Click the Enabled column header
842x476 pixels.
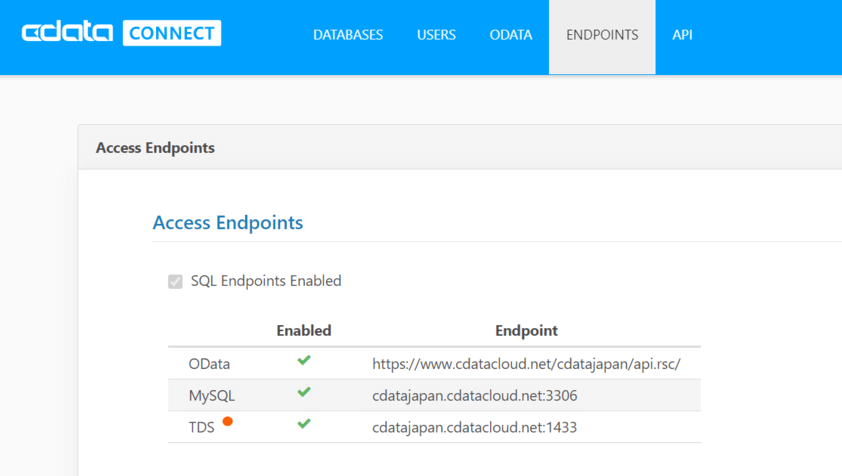[x=304, y=330]
